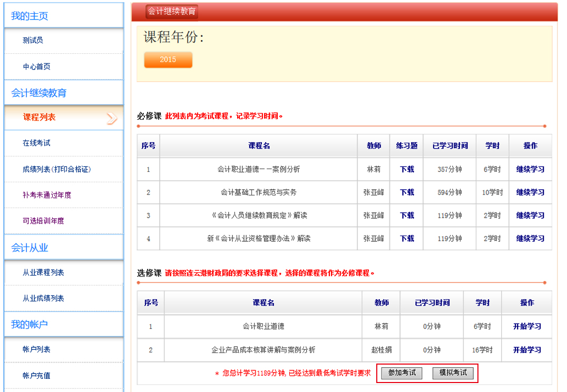
Task: Click the 参加考试 button
Action: tap(402, 373)
